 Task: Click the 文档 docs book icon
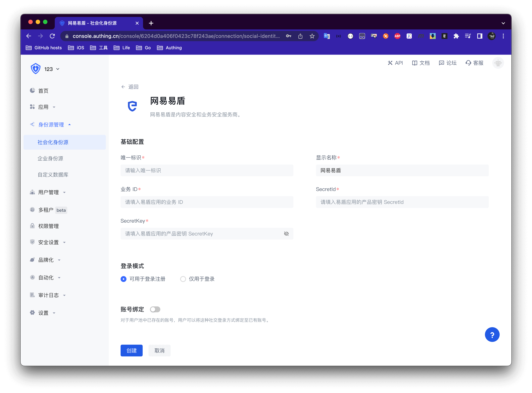pyautogui.click(x=415, y=63)
